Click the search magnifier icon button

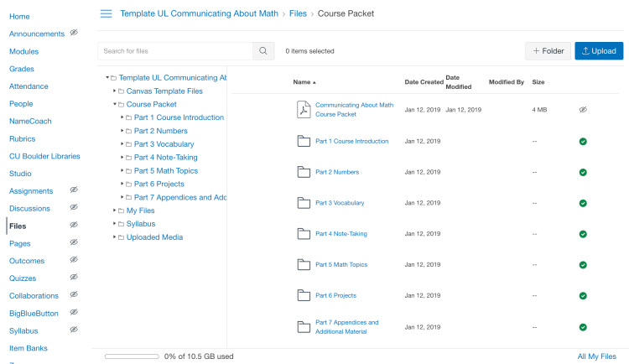pyautogui.click(x=263, y=51)
